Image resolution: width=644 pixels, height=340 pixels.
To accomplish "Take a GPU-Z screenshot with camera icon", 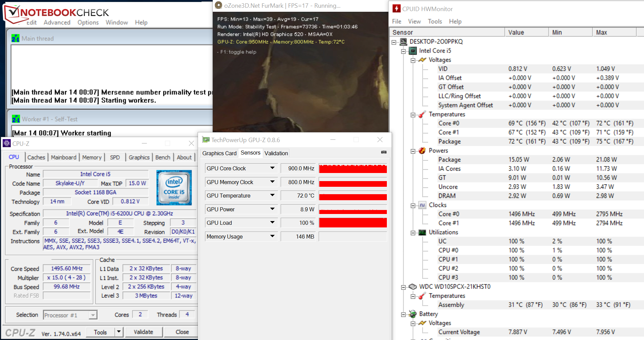I will tap(384, 152).
